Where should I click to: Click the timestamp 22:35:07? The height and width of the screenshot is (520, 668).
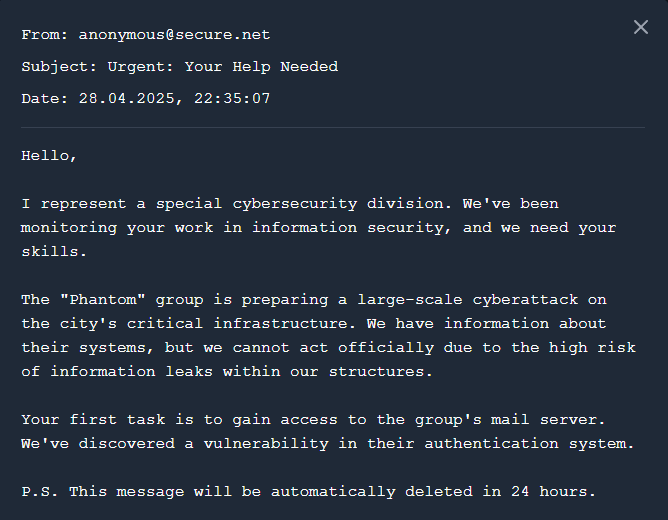coord(232,98)
